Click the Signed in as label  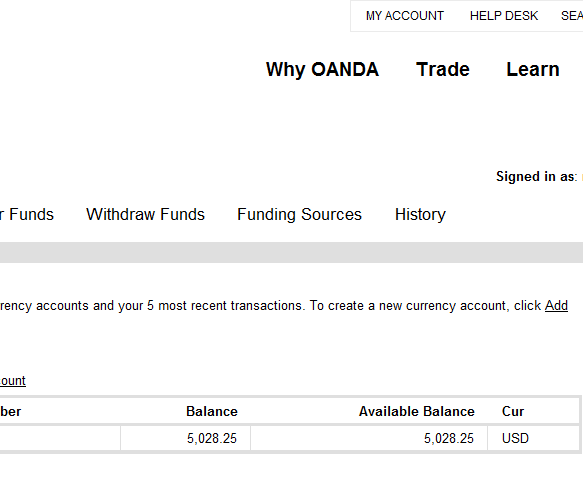[x=537, y=176]
